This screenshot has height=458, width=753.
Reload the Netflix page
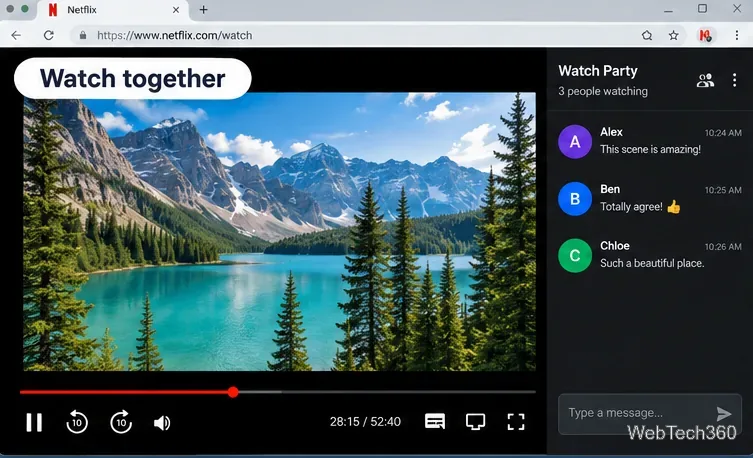[49, 35]
